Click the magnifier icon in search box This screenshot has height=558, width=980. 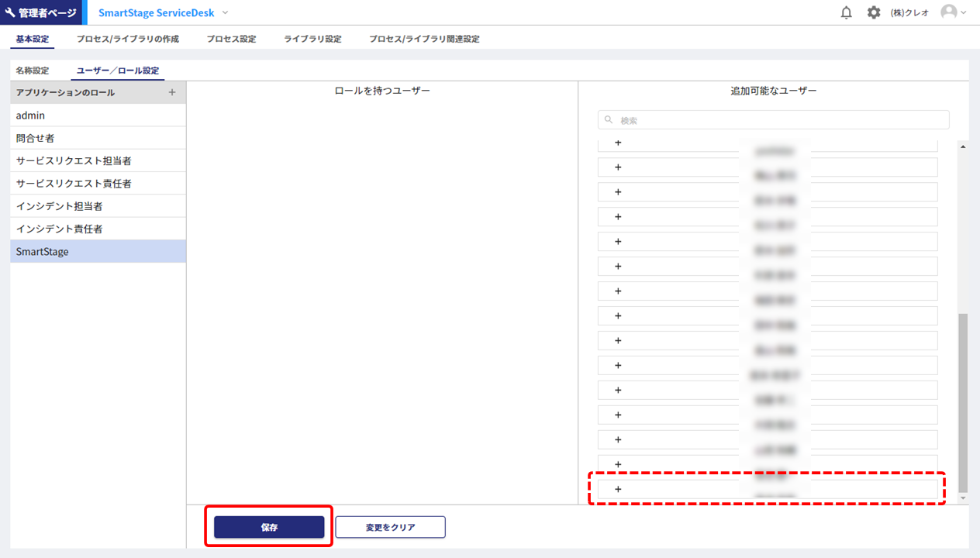pyautogui.click(x=609, y=120)
